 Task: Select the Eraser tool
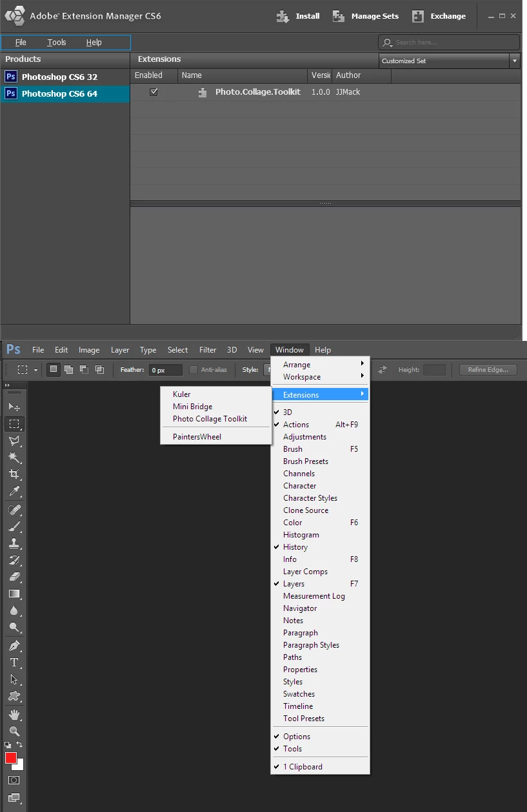click(x=14, y=577)
